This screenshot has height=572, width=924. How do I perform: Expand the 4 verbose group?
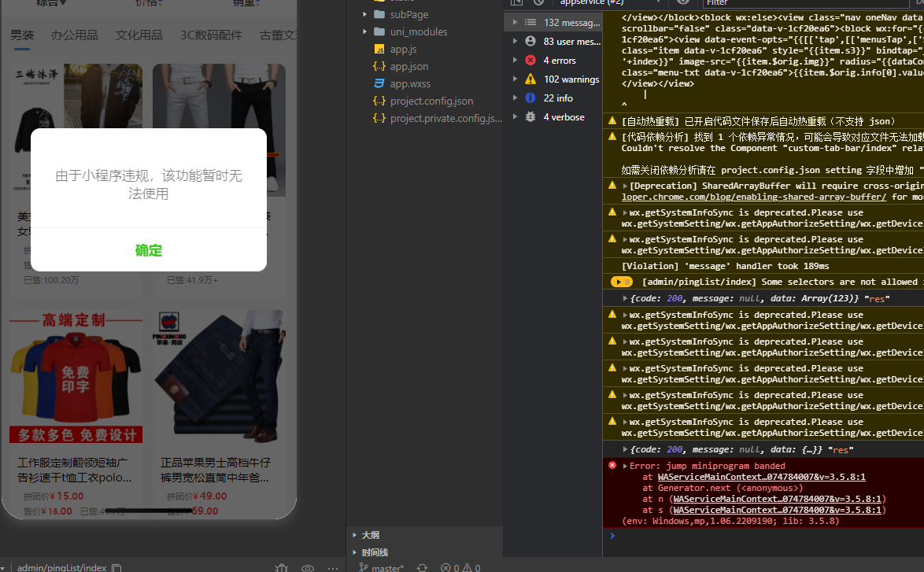pyautogui.click(x=515, y=116)
